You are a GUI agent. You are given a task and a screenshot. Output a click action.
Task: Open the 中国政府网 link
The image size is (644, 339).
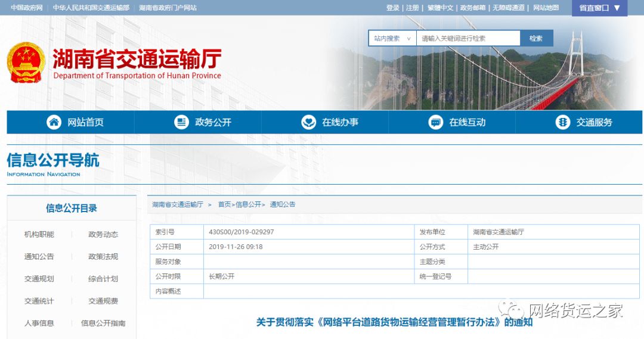pyautogui.click(x=27, y=8)
